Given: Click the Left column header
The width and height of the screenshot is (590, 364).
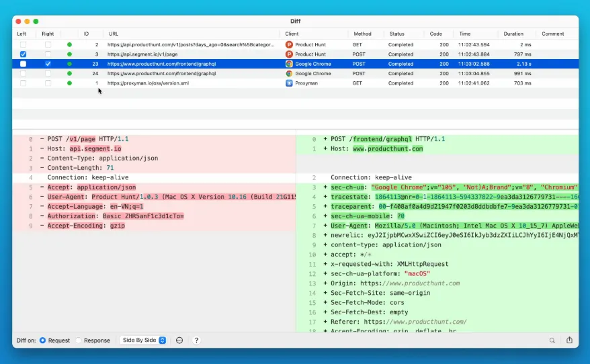Looking at the screenshot, I should pos(22,34).
